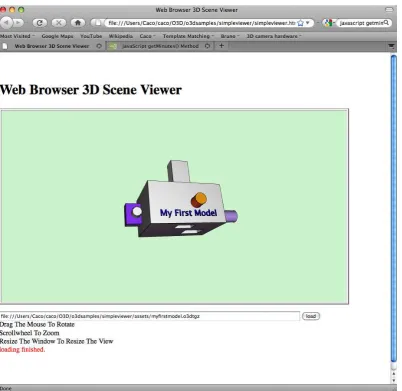Click the browser Forward arrow button
The width and height of the screenshot is (402, 391).
coord(18,23)
